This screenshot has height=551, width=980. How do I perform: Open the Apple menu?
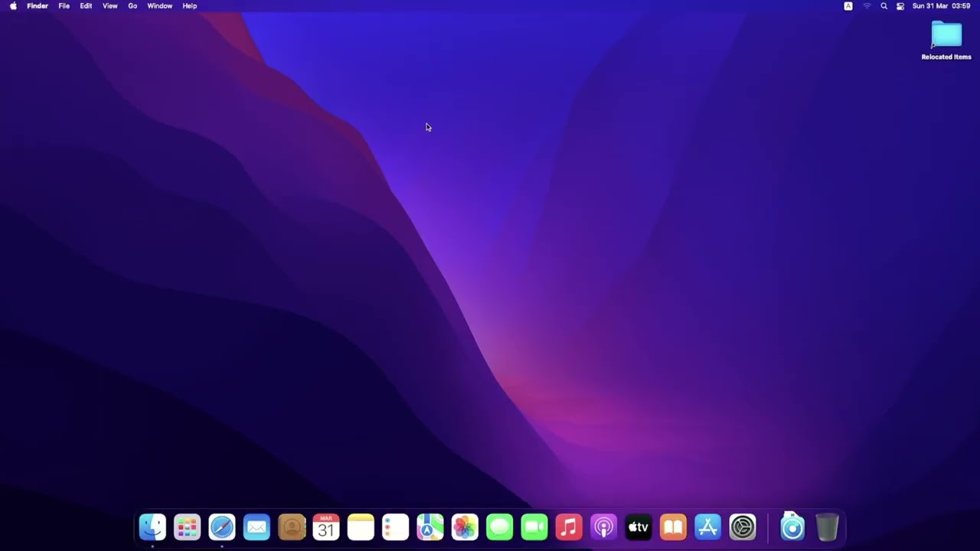[13, 6]
